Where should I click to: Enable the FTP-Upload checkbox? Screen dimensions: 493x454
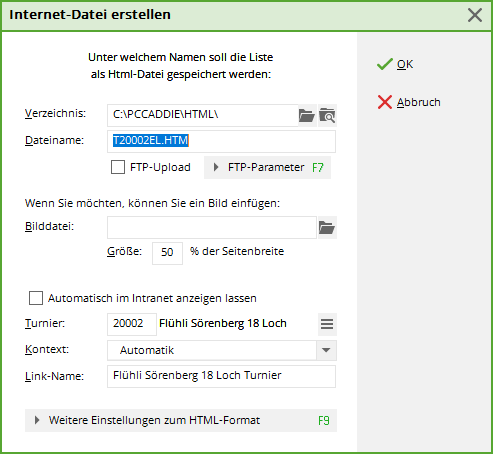point(118,167)
